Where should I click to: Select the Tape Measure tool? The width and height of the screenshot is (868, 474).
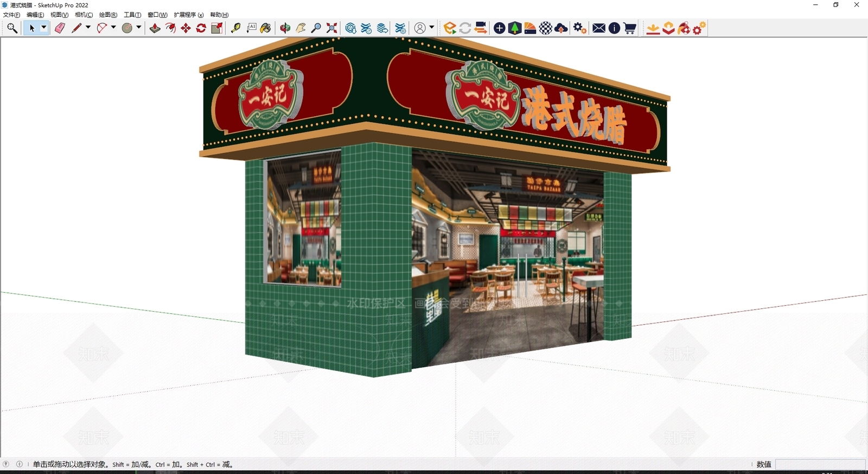236,28
